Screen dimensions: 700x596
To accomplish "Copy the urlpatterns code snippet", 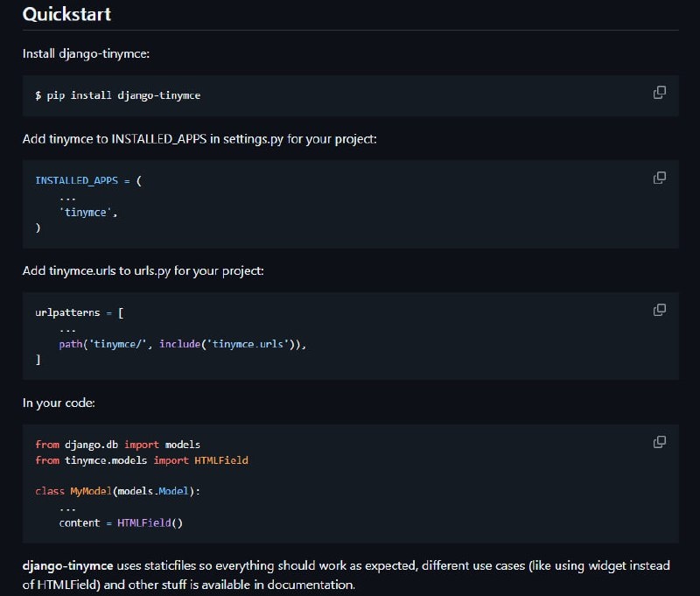I will [x=660, y=310].
